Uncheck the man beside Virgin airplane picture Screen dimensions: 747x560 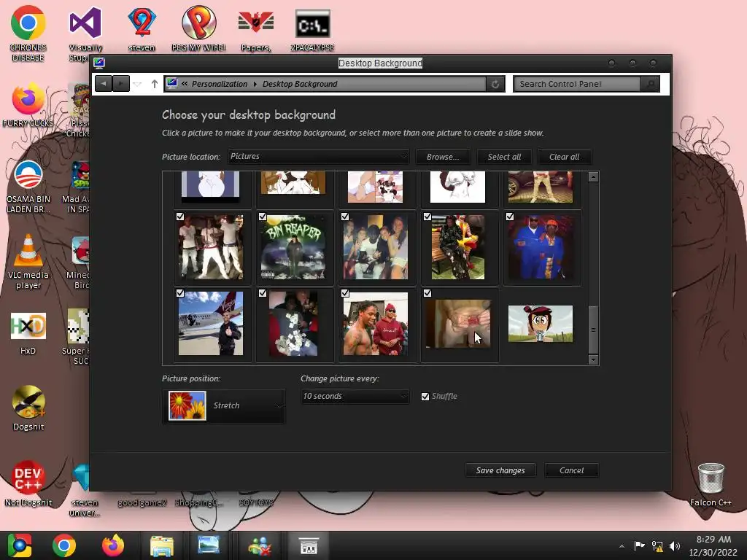click(x=180, y=293)
